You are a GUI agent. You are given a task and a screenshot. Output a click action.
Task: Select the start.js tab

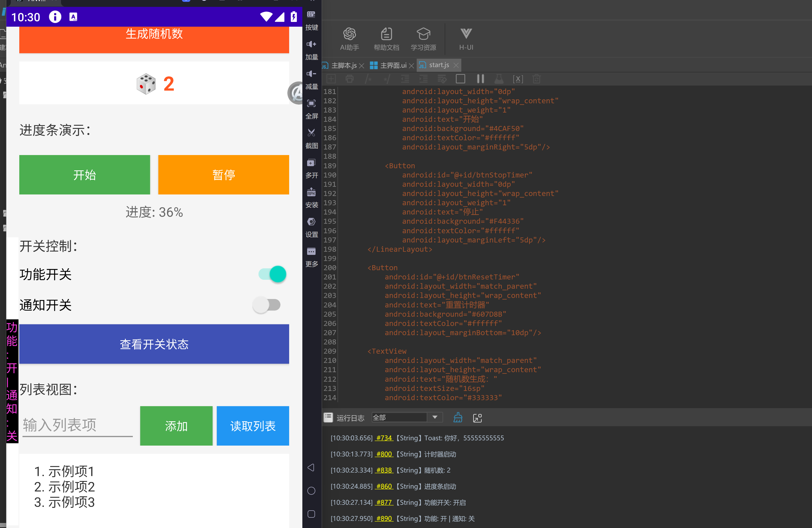point(439,65)
